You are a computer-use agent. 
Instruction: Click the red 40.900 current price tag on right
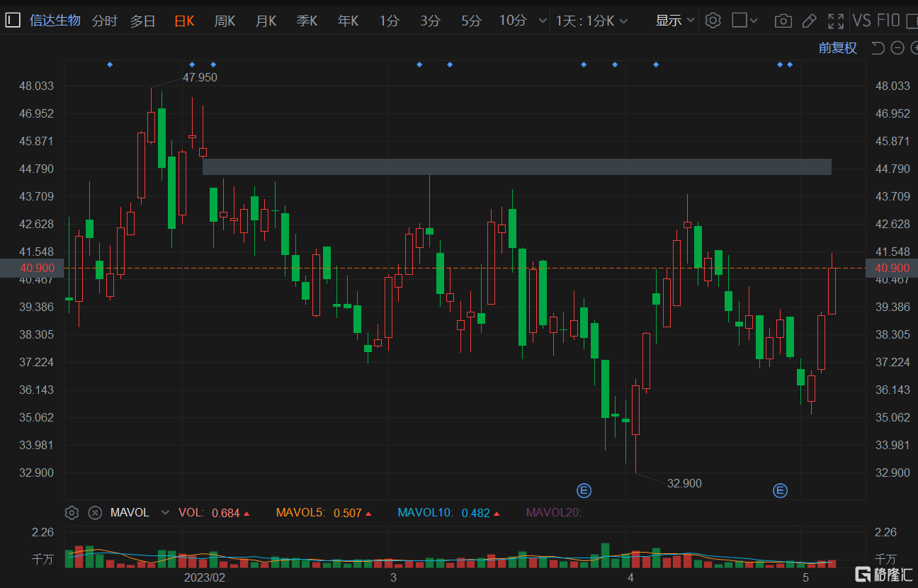(892, 268)
